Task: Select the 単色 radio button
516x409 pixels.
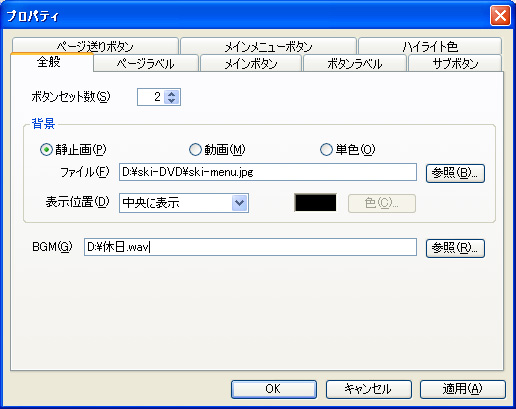Action: click(326, 150)
